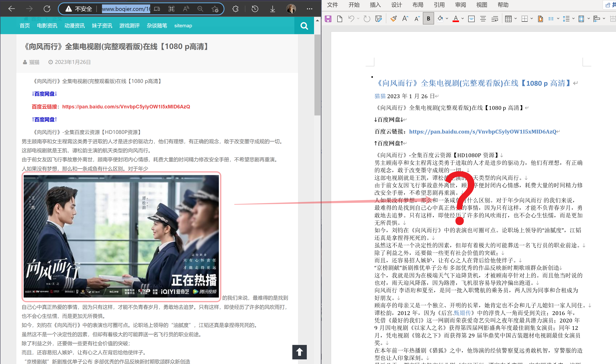This screenshot has width=616, height=364.
Task: Go to 动漫资讯 navigation link
Action: coord(74,26)
